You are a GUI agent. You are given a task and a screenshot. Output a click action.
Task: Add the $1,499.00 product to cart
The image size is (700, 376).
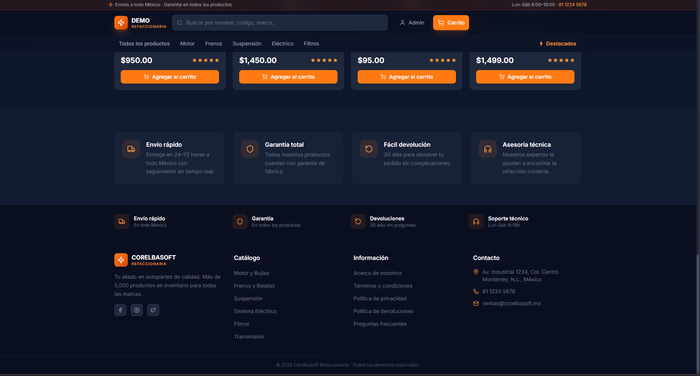525,77
